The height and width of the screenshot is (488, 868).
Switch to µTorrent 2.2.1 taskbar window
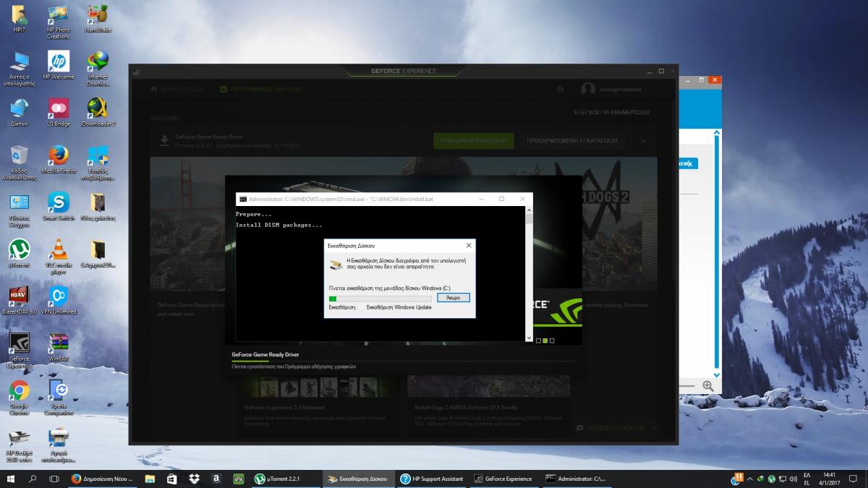pos(284,479)
